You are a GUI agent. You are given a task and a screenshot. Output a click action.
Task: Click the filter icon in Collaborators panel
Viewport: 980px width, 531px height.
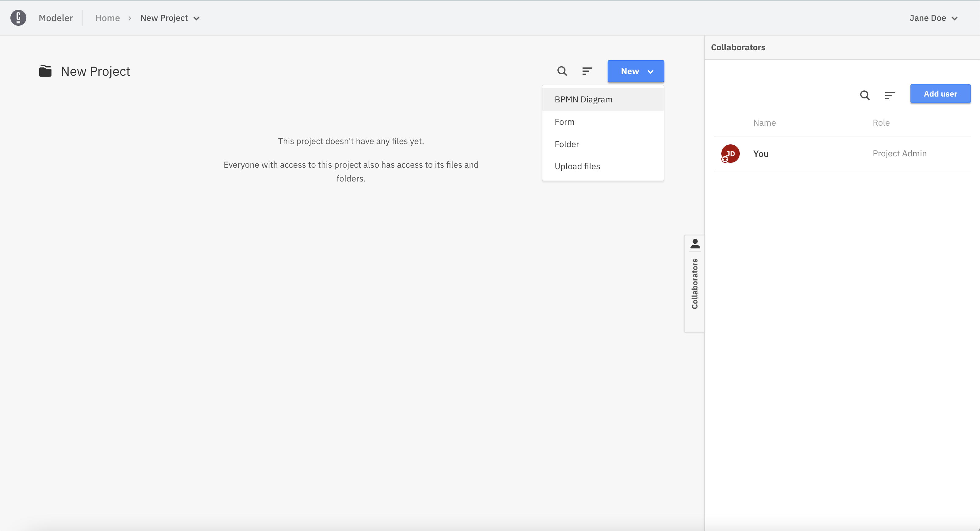click(x=889, y=94)
